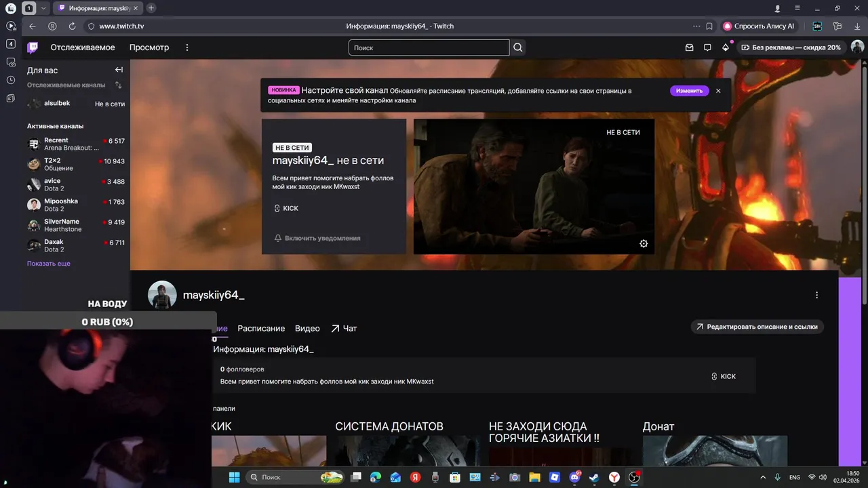868x488 pixels.
Task: Switch to the Расписание tab
Action: click(x=261, y=328)
